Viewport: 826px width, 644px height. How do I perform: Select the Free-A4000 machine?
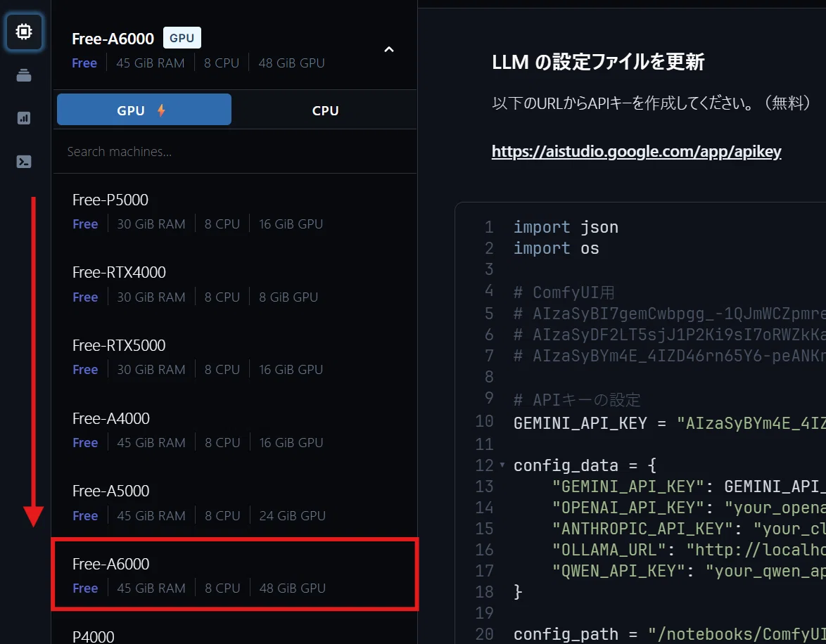point(235,430)
